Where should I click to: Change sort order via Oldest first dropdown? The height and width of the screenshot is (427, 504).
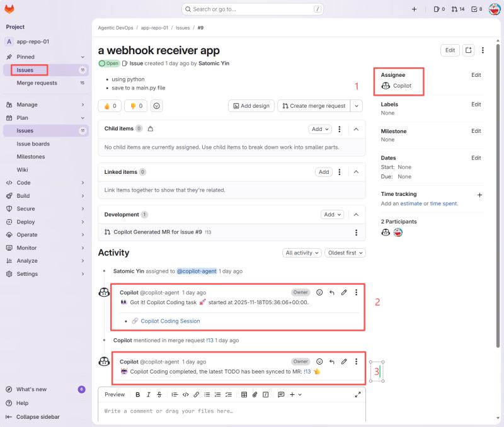345,253
